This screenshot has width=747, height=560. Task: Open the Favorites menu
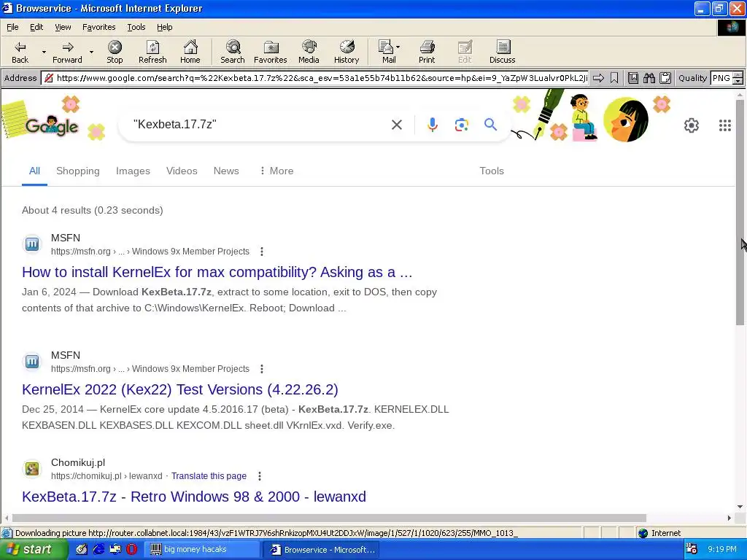tap(98, 27)
